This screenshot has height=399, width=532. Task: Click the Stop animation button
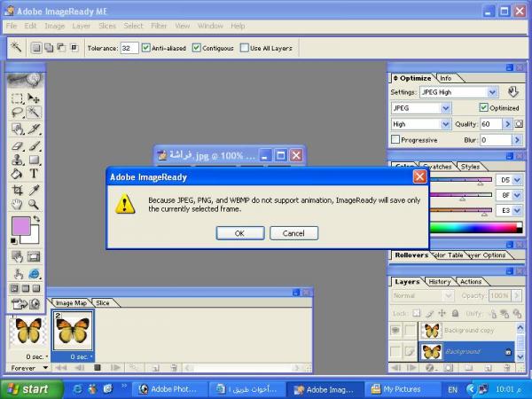[x=98, y=367]
